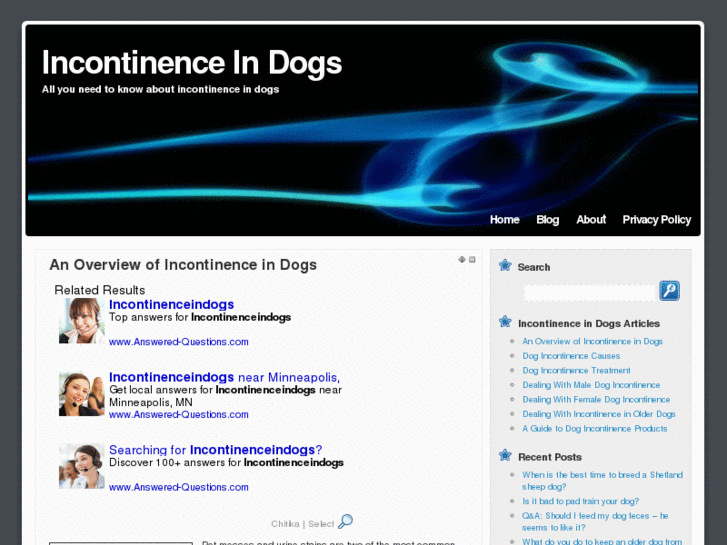Click the Searching for Incontinenceindogs ad title
Viewport: 727px width, 545px height.
pyautogui.click(x=215, y=450)
